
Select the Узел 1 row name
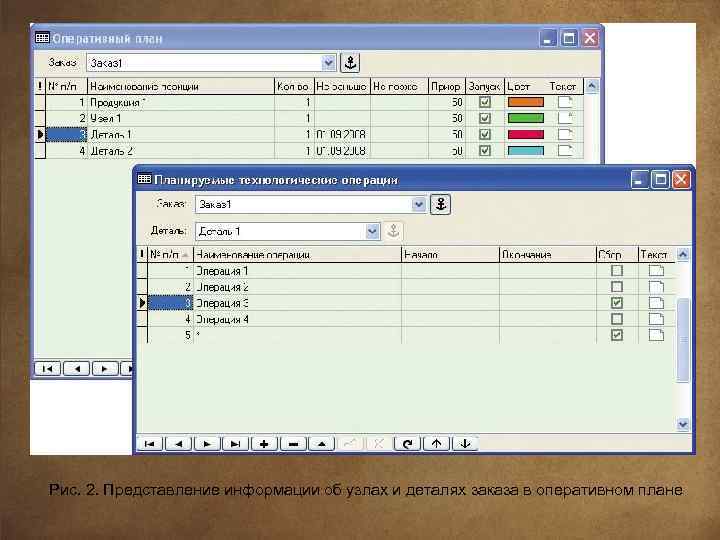[x=106, y=118]
